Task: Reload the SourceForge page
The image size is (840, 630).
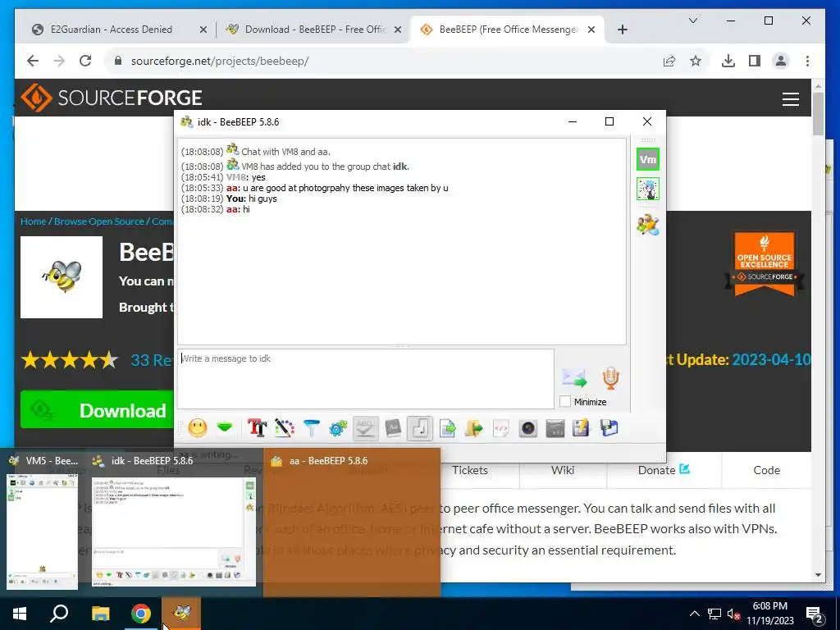Action: tap(85, 61)
